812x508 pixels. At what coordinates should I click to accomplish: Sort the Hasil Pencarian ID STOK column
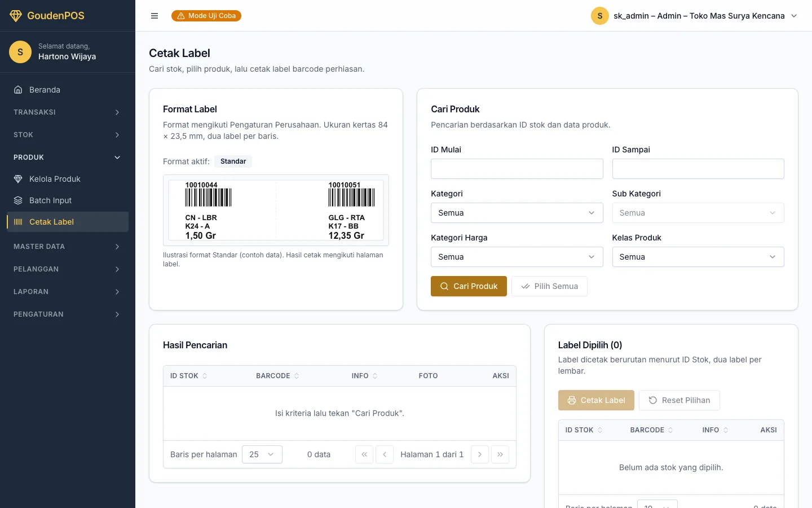[x=189, y=376]
